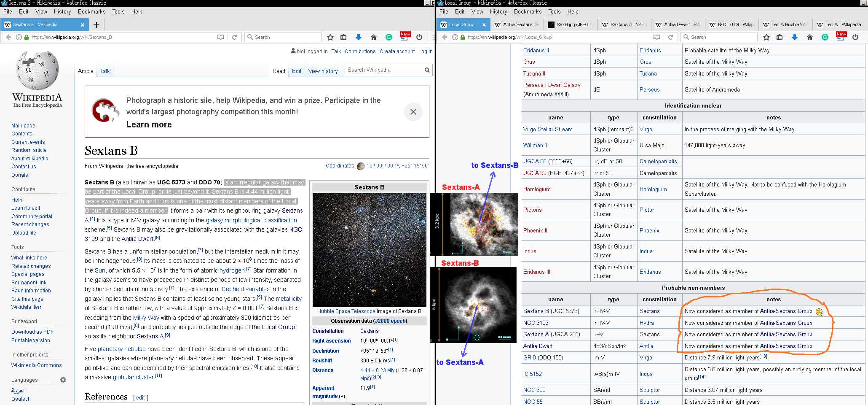Click the Log in link
The width and height of the screenshot is (868, 405).
pyautogui.click(x=425, y=51)
